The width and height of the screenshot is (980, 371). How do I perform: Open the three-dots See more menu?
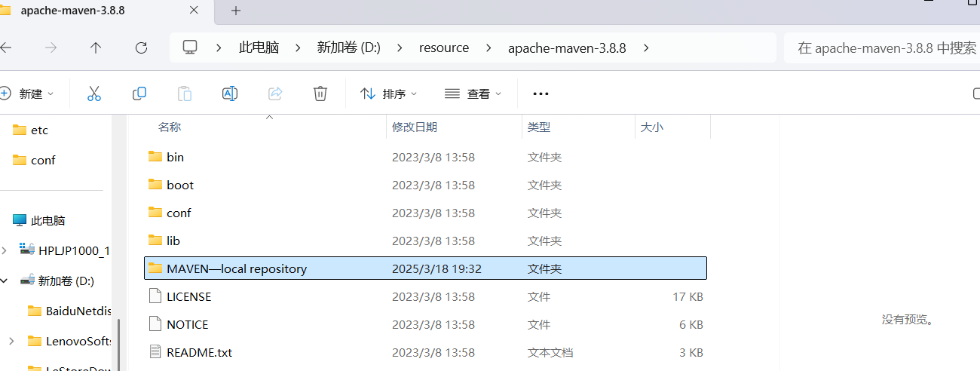pos(541,94)
